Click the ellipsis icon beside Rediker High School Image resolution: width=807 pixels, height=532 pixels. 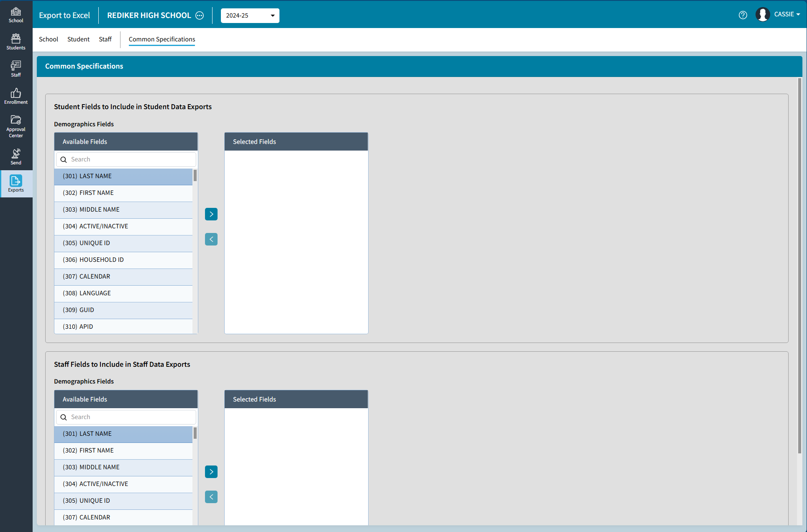200,15
